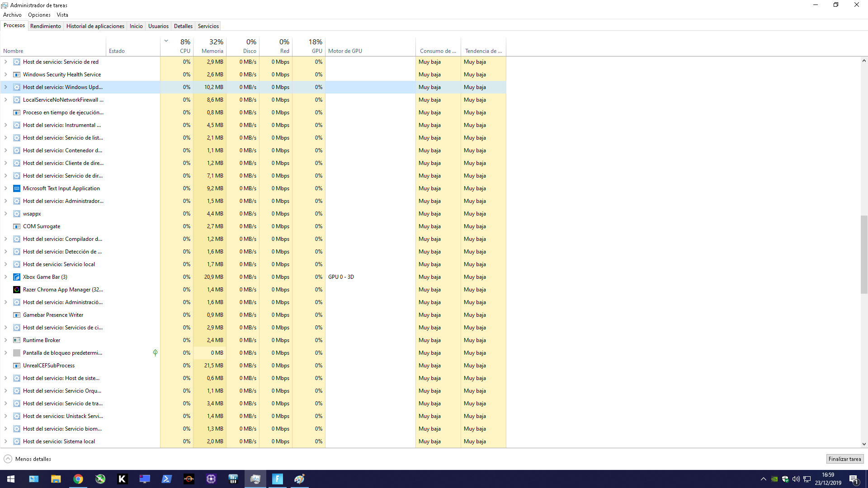The height and width of the screenshot is (488, 868).
Task: Click the Gamebar Presence Writer icon
Action: pos(17,315)
